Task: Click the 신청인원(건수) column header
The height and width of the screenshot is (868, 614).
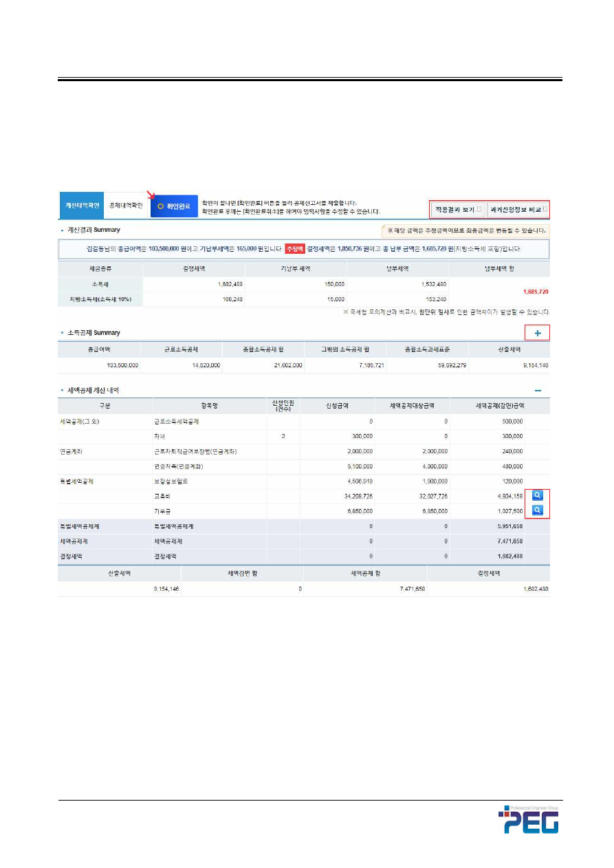Action: [283, 406]
